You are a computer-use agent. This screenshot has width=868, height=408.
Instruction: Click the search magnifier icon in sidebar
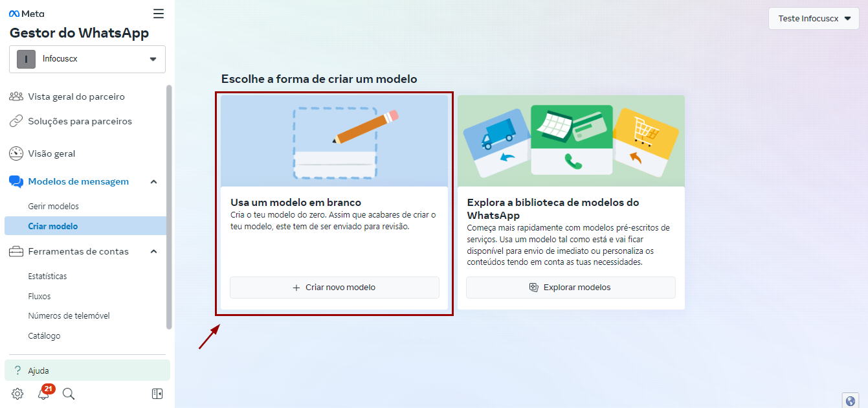click(x=69, y=394)
